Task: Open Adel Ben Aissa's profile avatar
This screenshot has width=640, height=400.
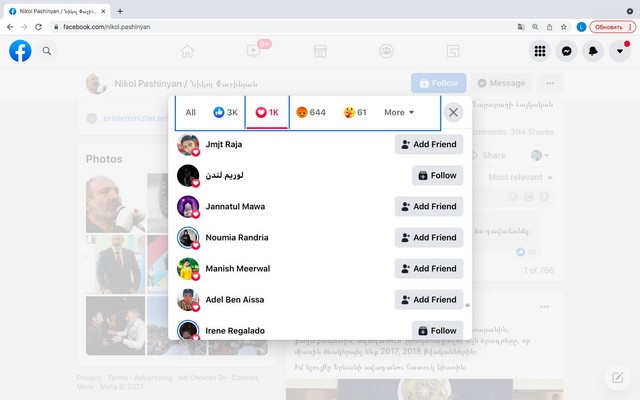Action: (x=188, y=300)
